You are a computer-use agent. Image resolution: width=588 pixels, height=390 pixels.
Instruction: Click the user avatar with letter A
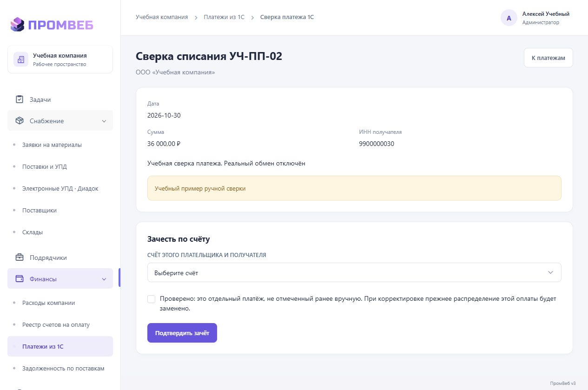point(509,18)
